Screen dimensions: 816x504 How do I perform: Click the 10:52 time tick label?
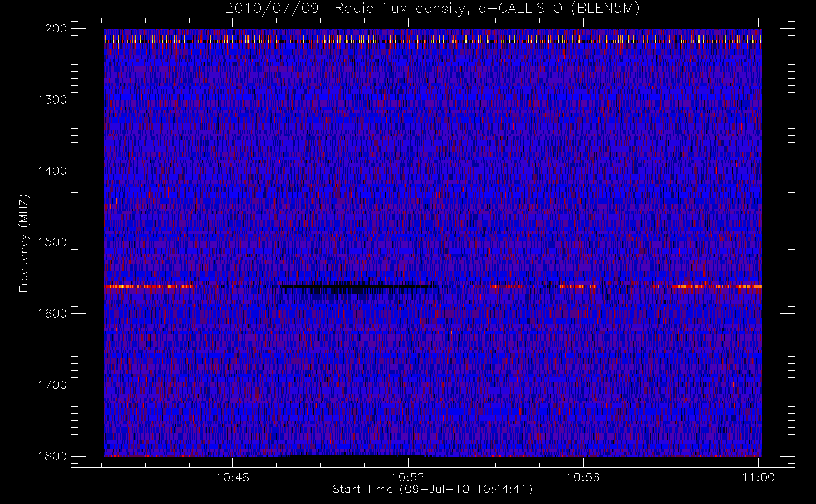tap(408, 477)
